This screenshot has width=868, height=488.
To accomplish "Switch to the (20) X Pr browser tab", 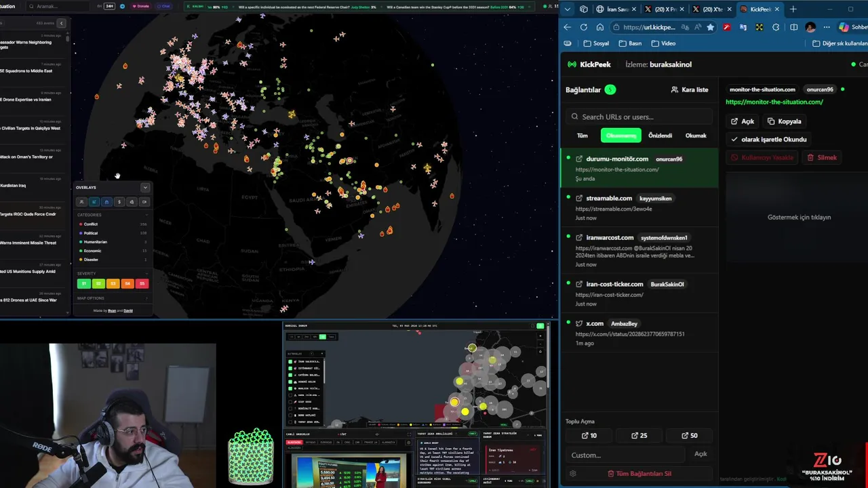I will coord(664,9).
